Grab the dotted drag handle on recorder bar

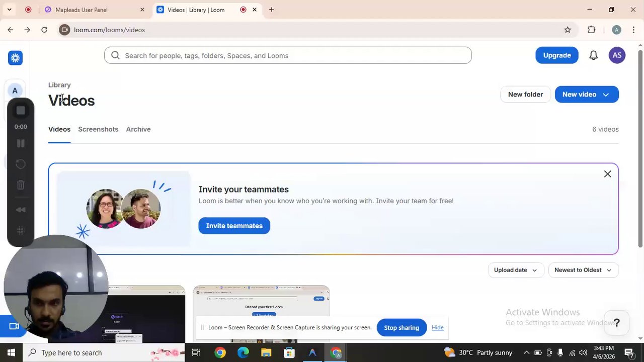21,230
